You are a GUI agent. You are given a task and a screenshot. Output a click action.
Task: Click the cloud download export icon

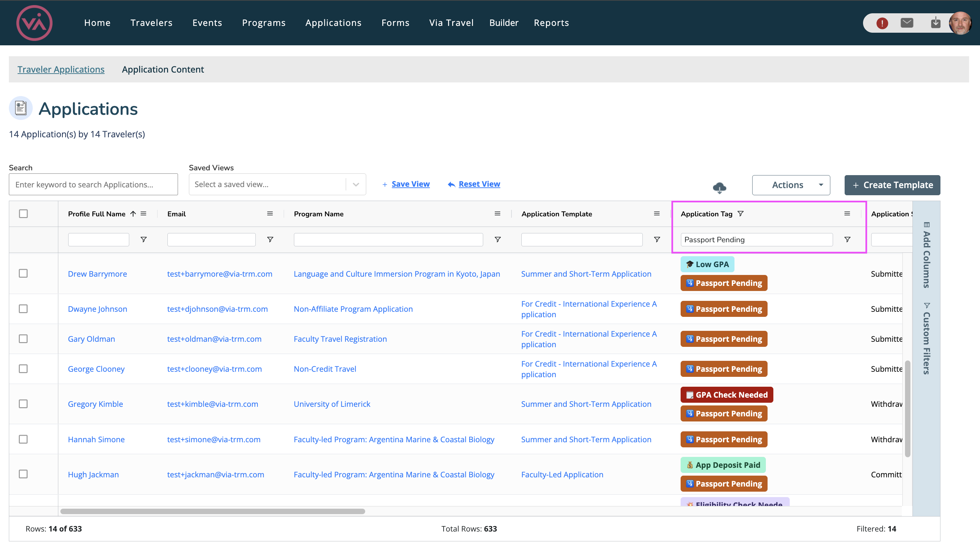click(x=719, y=187)
